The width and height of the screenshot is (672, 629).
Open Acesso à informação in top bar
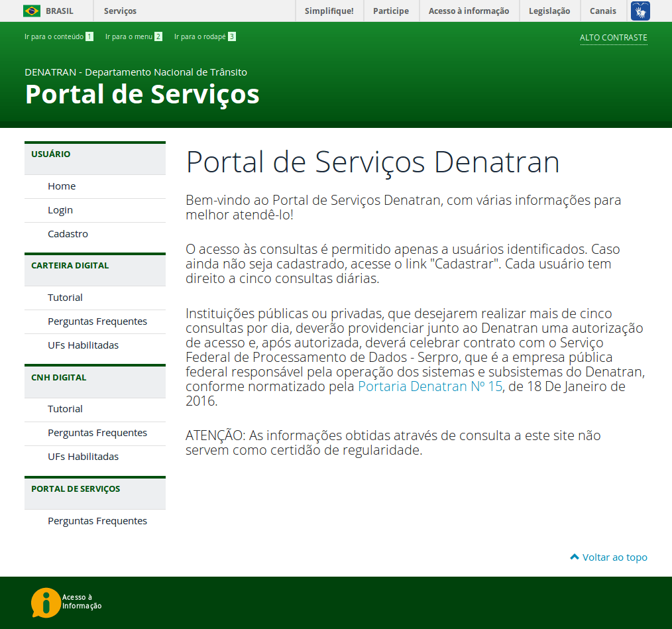click(x=469, y=11)
